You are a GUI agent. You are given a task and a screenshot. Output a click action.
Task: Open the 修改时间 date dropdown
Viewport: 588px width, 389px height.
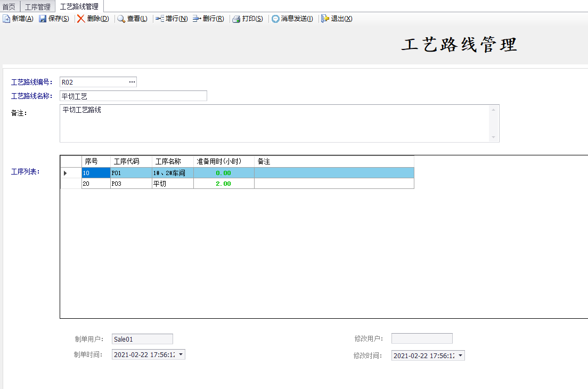click(461, 355)
